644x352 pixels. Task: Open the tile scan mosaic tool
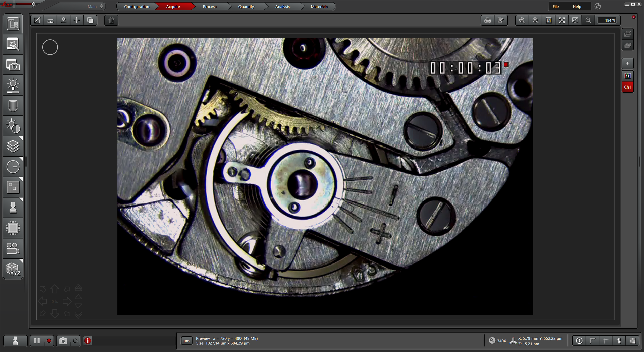click(x=13, y=187)
